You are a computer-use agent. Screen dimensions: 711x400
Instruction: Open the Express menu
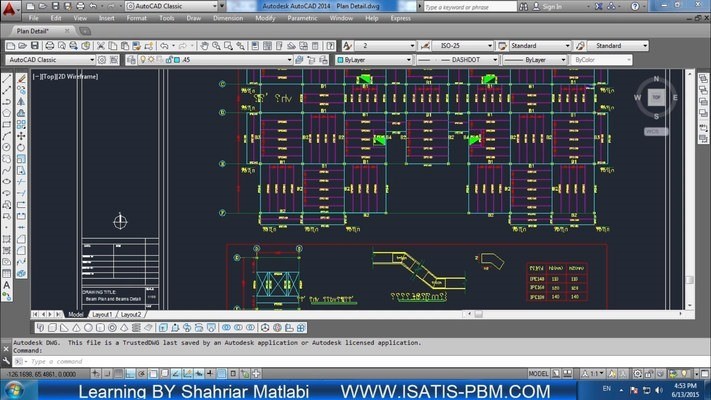[400, 18]
